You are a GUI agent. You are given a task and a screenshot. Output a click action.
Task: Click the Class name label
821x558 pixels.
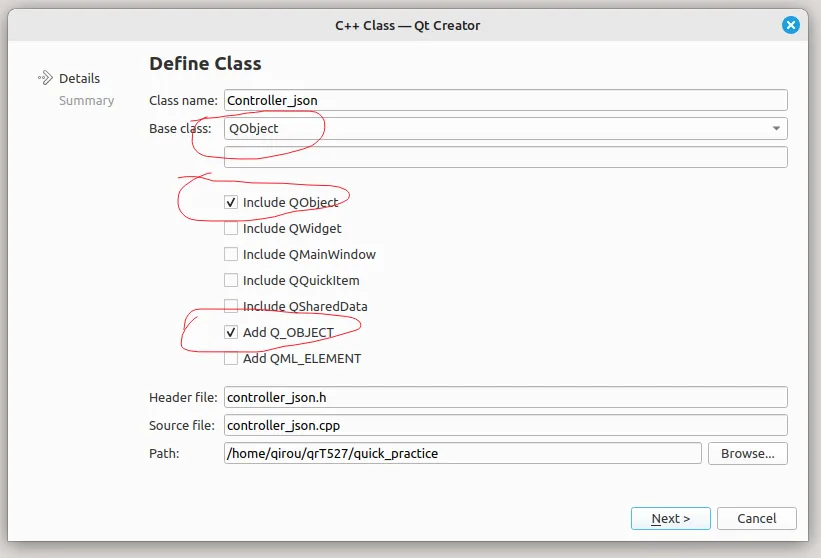click(183, 100)
